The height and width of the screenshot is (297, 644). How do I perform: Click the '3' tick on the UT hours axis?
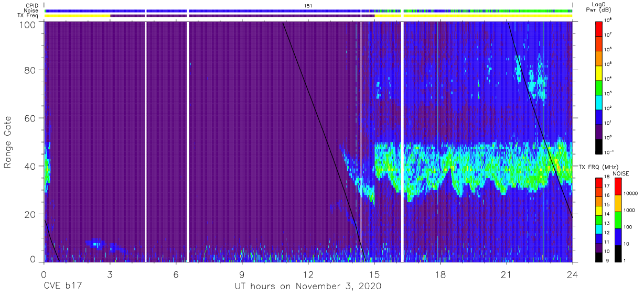(110, 274)
